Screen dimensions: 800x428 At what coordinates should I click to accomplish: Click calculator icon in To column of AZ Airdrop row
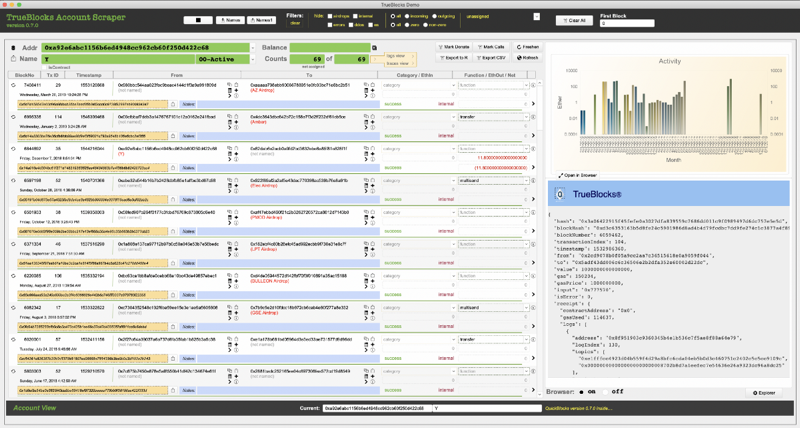click(x=366, y=90)
